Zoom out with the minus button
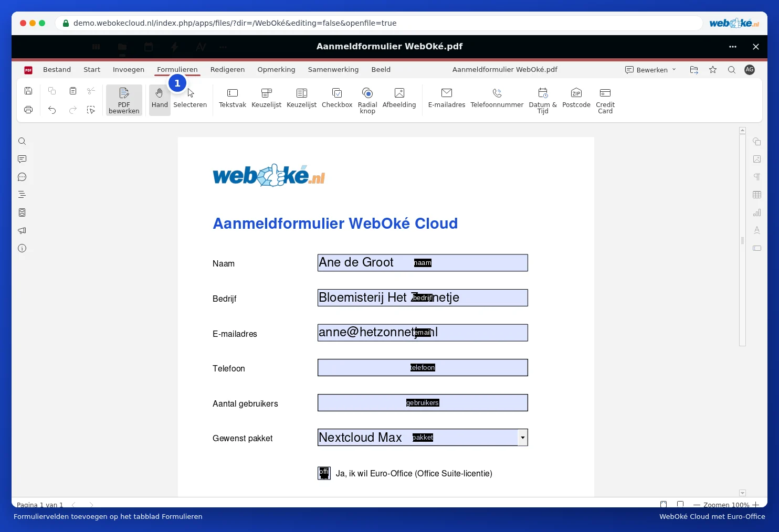779x532 pixels. [697, 505]
